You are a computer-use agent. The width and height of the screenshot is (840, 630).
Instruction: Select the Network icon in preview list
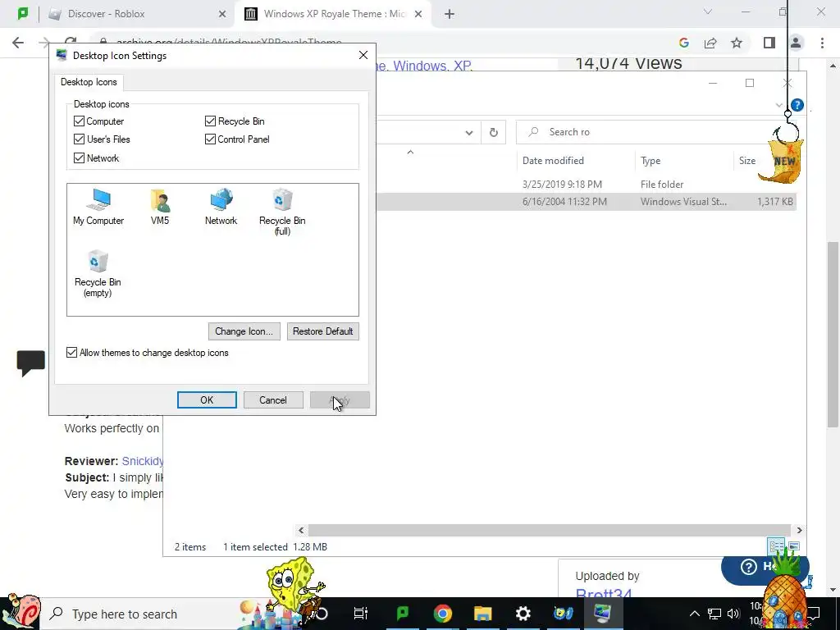pos(221,207)
